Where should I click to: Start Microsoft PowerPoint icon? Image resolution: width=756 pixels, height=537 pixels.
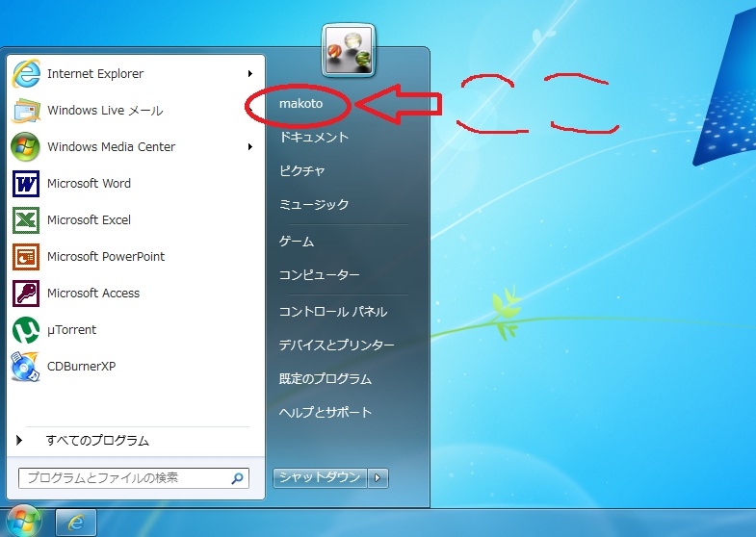pyautogui.click(x=26, y=257)
